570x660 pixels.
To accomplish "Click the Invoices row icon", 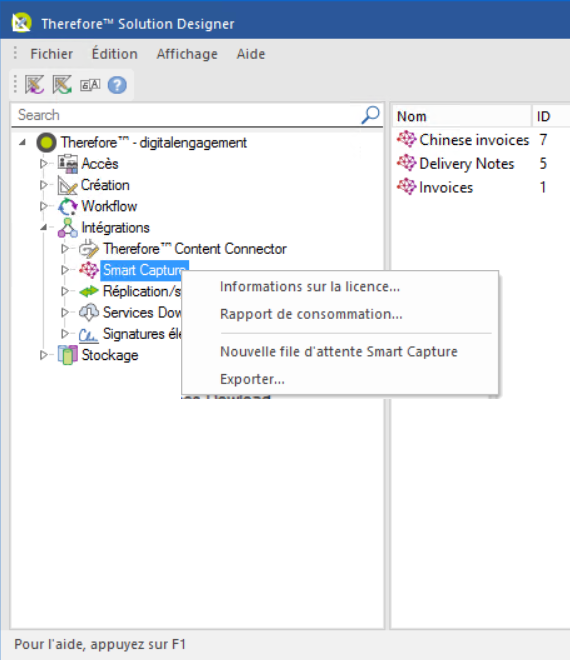I will point(407,186).
